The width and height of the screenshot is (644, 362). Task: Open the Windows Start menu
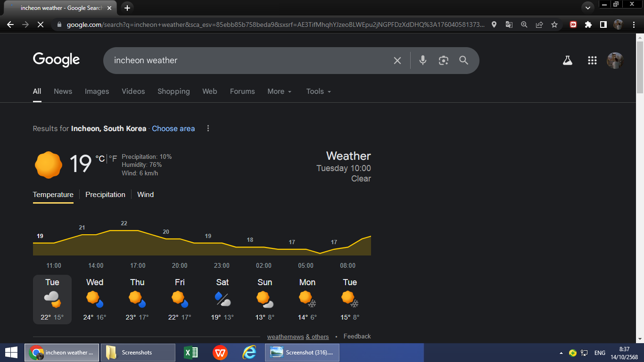point(11,353)
